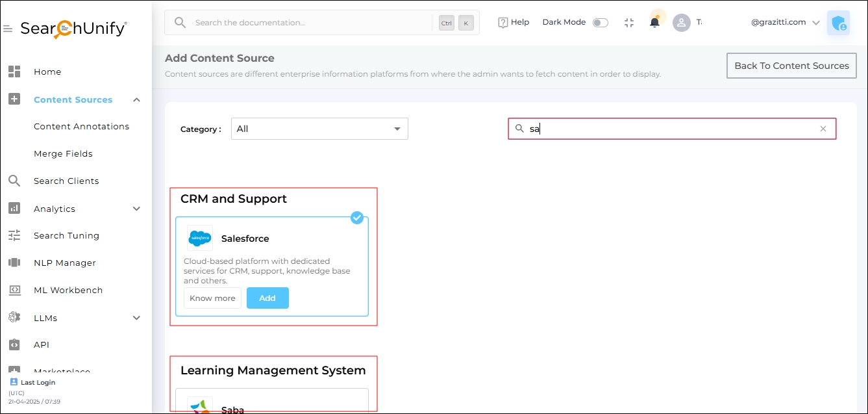868x414 pixels.
Task: Open the account dropdown next to grazitti.com
Action: [816, 23]
